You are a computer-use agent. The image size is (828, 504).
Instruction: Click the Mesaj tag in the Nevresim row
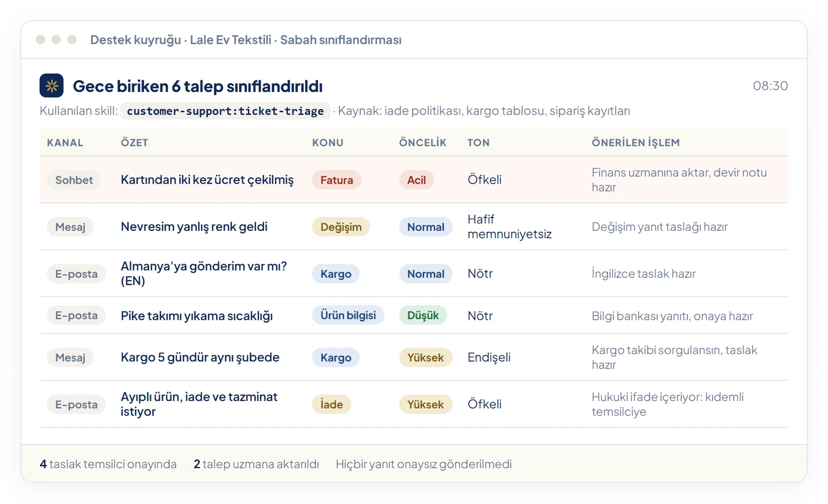pyautogui.click(x=70, y=227)
